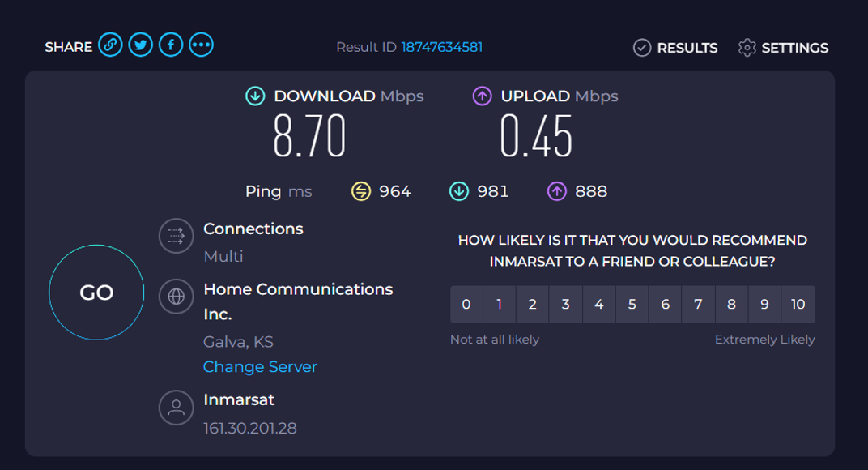Open the RESULTS menu item
The image size is (868, 470).
[687, 48]
